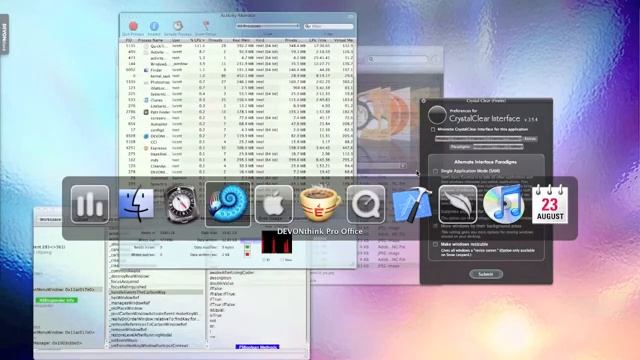Sort by the Real Mem column header
This screenshot has width=640, height=360.
241,40
